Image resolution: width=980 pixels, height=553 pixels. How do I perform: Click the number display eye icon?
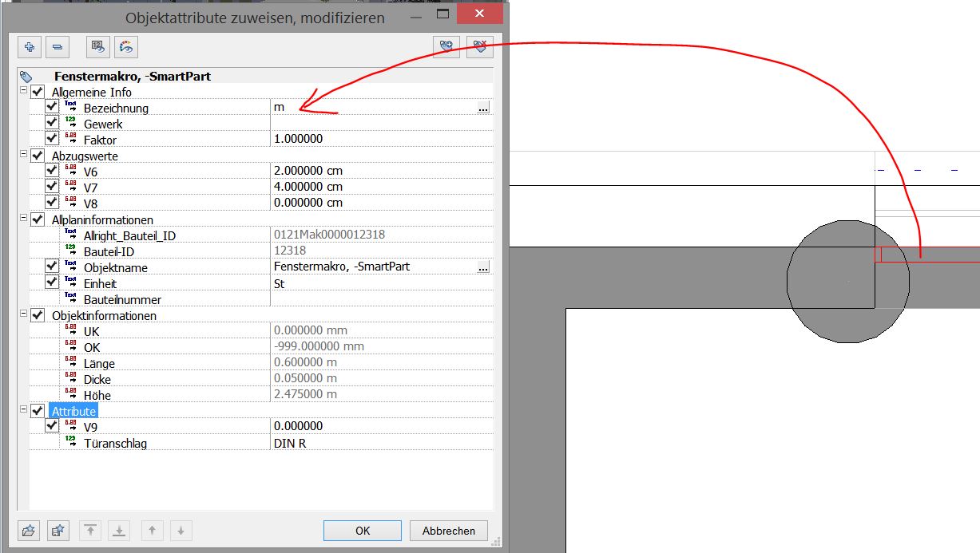(99, 47)
